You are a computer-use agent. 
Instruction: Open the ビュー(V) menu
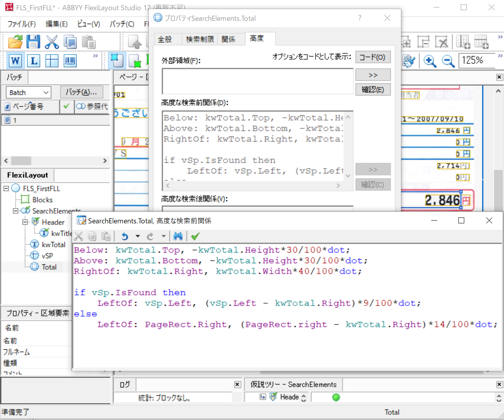click(89, 24)
